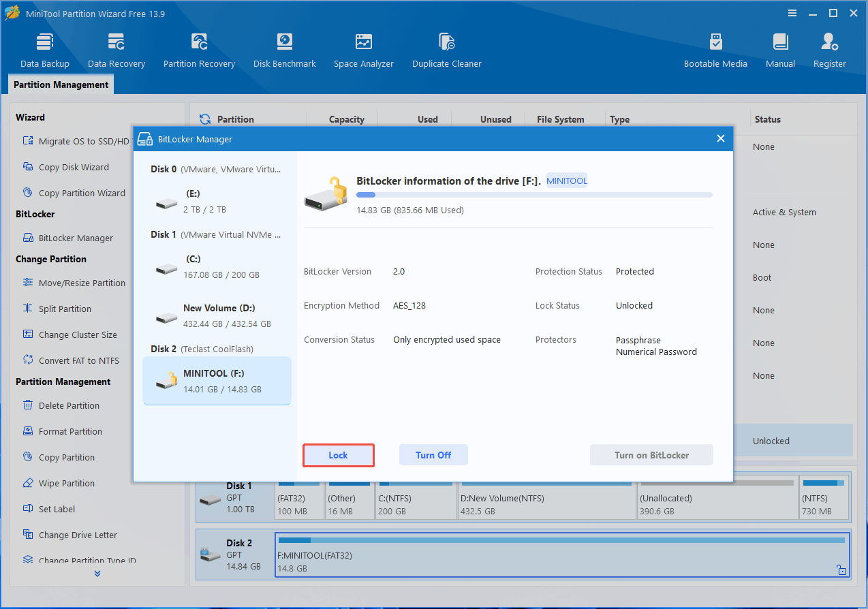Switch to the Partition Management tab
This screenshot has width=868, height=609.
tap(61, 84)
